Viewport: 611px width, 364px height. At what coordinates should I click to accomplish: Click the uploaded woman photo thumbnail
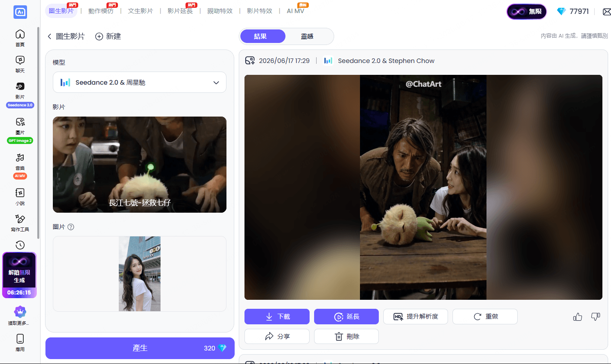(x=140, y=274)
